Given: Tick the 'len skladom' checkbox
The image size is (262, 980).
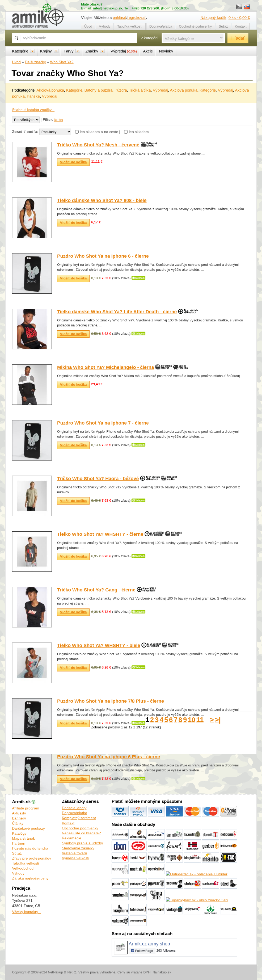Looking at the screenshot, I should [x=126, y=132].
